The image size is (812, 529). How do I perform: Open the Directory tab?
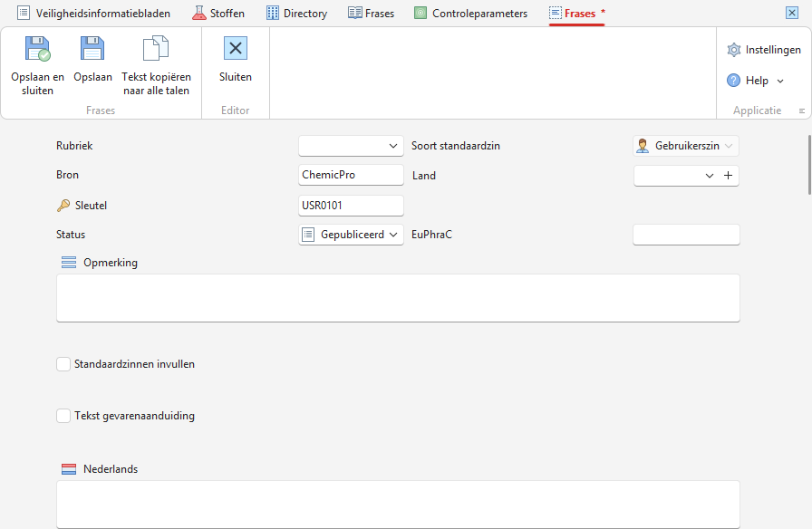point(296,13)
